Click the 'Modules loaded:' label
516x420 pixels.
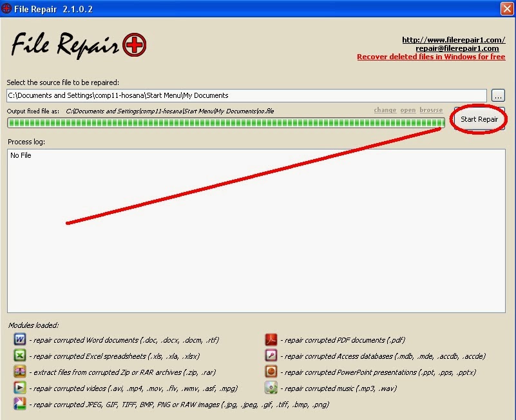tap(33, 325)
